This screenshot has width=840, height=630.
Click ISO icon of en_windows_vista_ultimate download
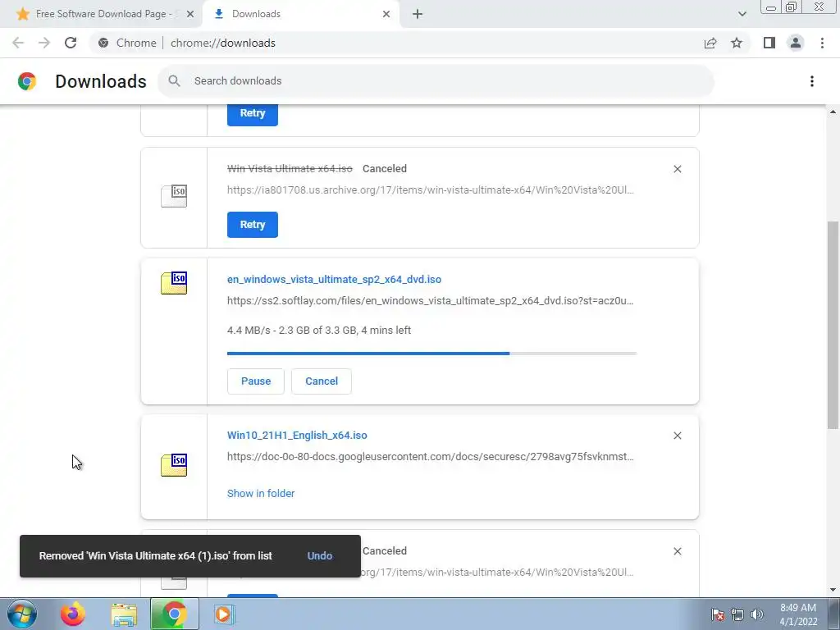click(174, 283)
